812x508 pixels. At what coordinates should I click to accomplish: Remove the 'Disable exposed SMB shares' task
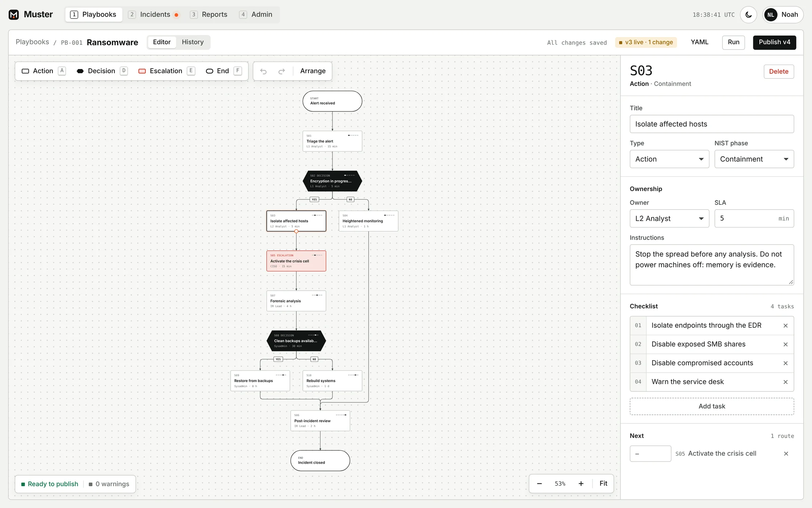coord(786,345)
